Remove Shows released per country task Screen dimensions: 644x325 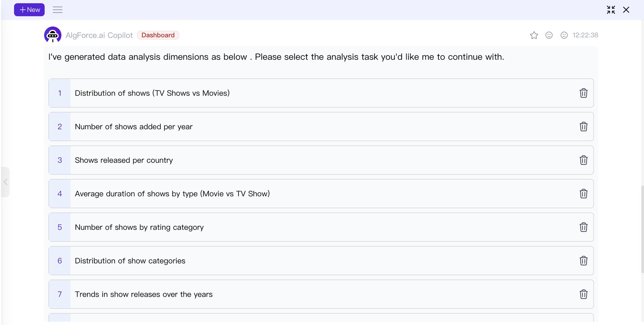pyautogui.click(x=584, y=160)
